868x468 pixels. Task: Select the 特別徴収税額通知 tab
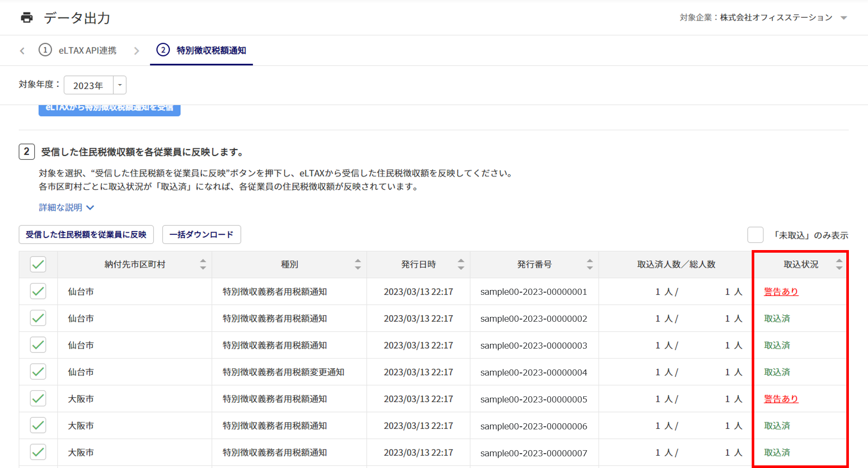(x=211, y=50)
